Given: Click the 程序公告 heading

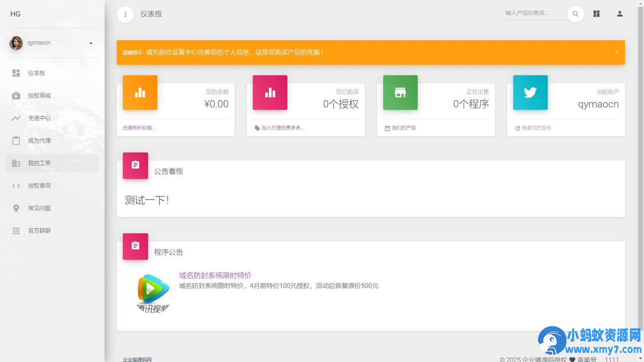Looking at the screenshot, I should pos(169,252).
